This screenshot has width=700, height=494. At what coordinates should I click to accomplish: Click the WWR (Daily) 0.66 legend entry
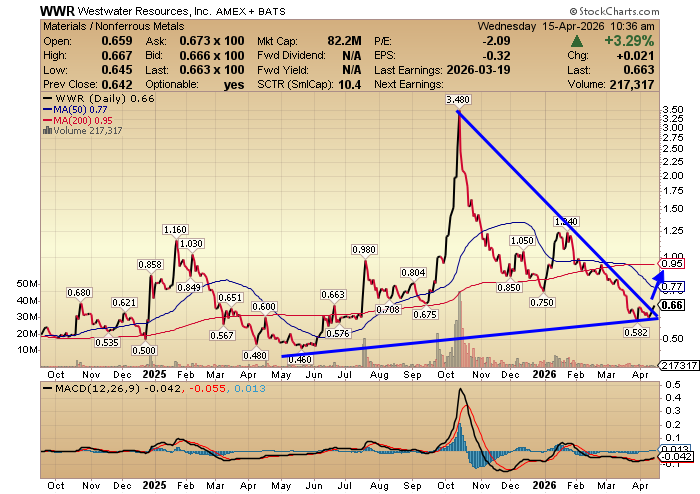pyautogui.click(x=99, y=99)
